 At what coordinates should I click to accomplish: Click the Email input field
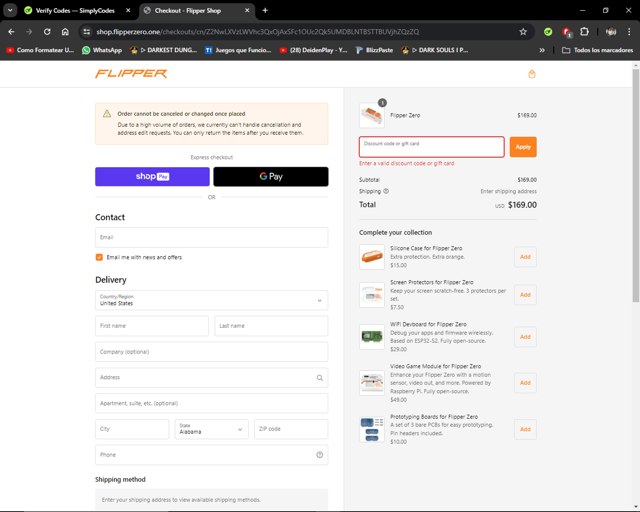click(x=211, y=237)
